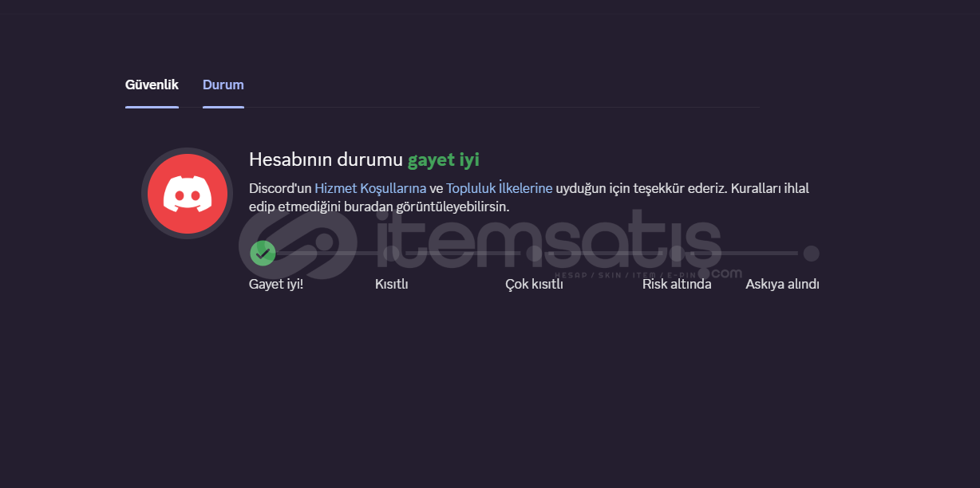Click the account standing progress line
The image size is (980, 488).
[x=536, y=254]
